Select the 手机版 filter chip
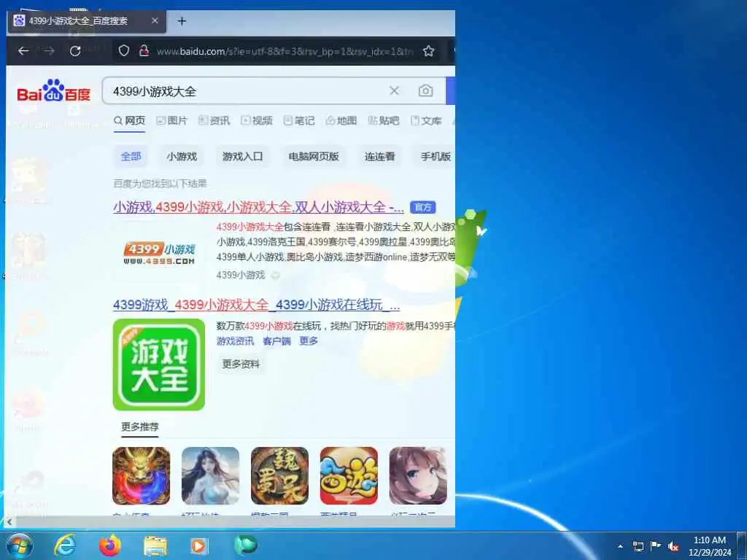The image size is (747, 560). (x=436, y=157)
